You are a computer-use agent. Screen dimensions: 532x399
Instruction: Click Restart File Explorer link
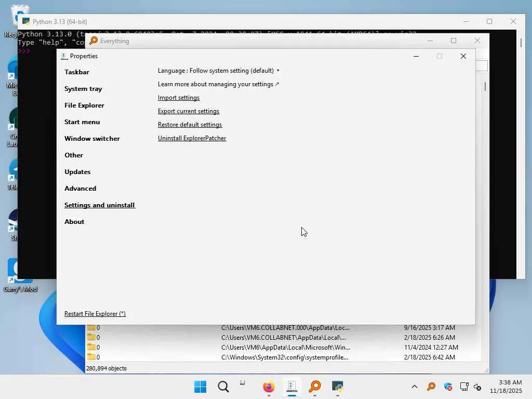(95, 313)
